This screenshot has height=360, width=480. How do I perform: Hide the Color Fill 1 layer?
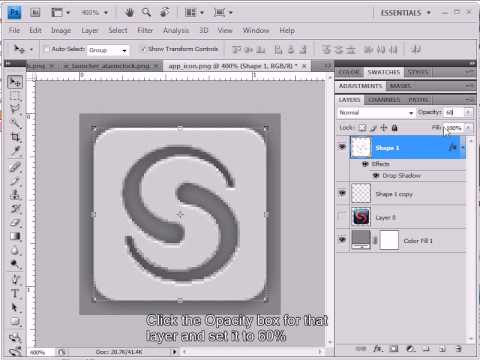point(342,240)
